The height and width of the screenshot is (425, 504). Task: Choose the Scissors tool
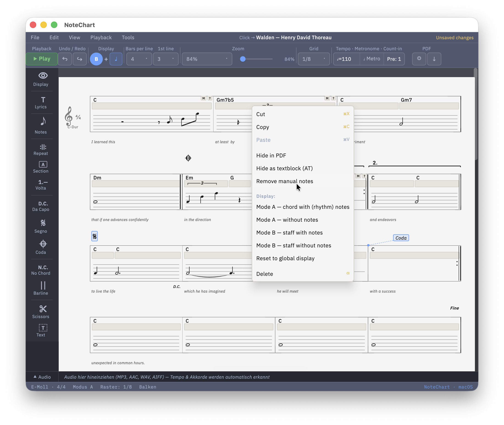coord(41,312)
